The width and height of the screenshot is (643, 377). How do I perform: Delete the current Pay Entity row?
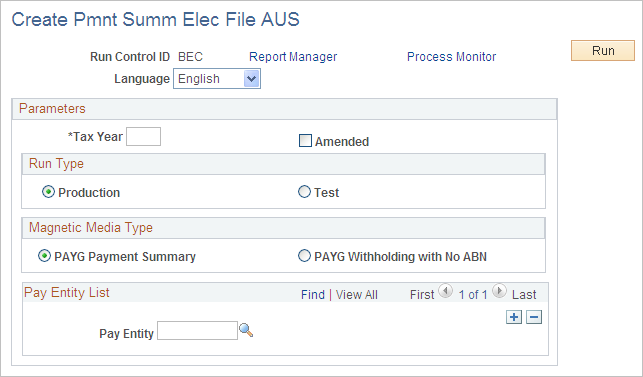point(534,317)
